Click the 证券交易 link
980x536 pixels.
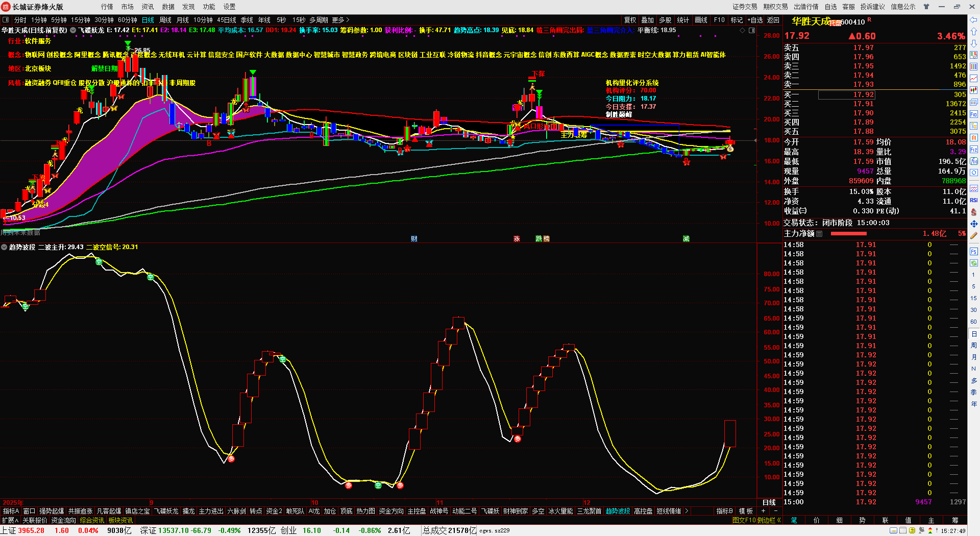tap(745, 7)
